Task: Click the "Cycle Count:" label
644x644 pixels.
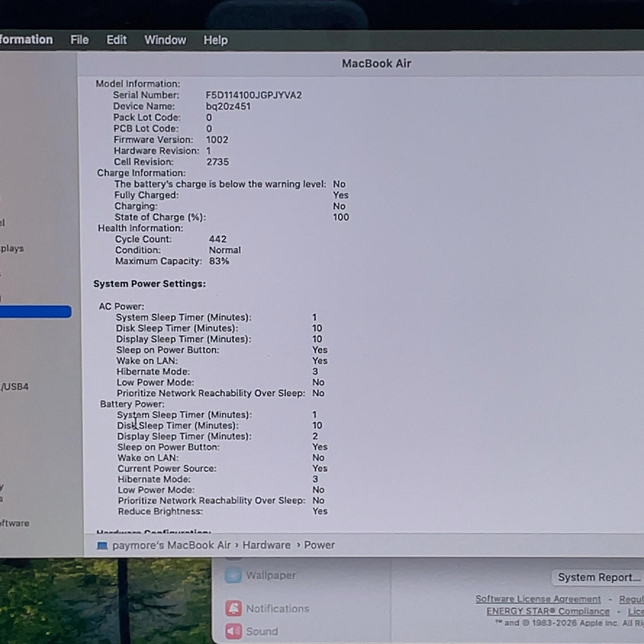Action: click(x=143, y=239)
